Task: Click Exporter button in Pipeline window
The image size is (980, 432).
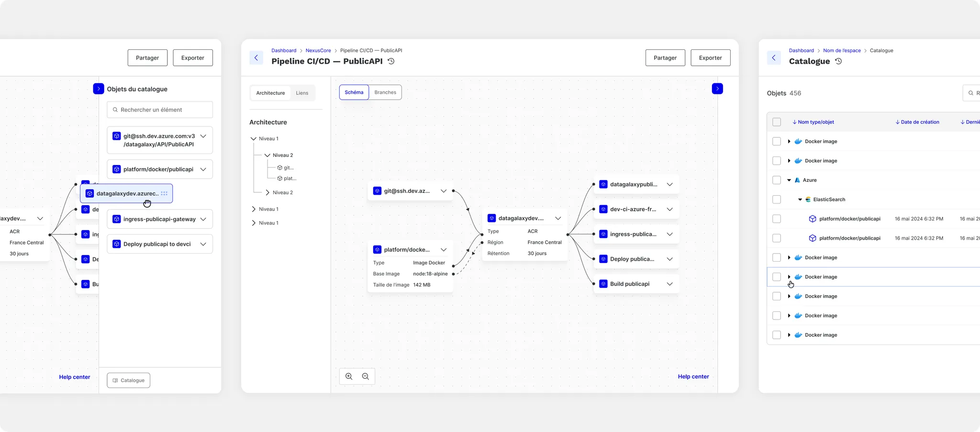Action: (x=711, y=58)
